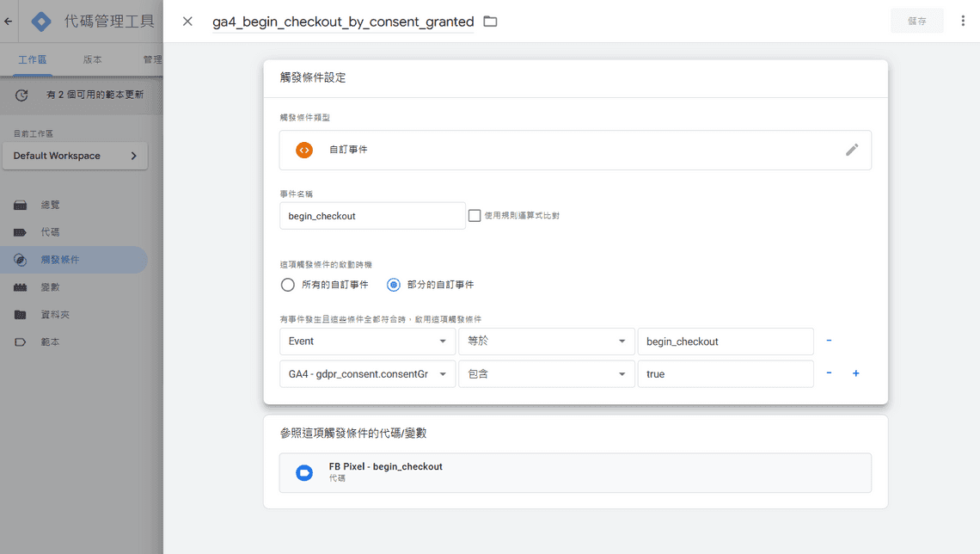Click the folder icon beside the trigger name

490,22
